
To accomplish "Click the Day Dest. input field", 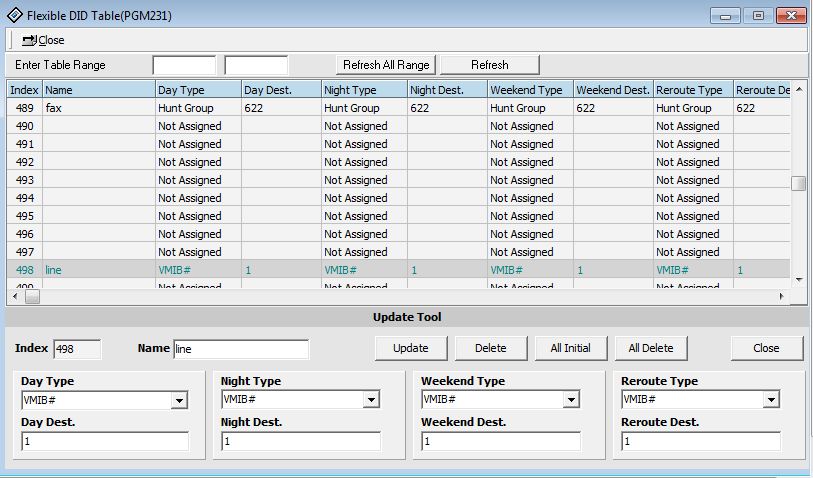I will pos(104,441).
